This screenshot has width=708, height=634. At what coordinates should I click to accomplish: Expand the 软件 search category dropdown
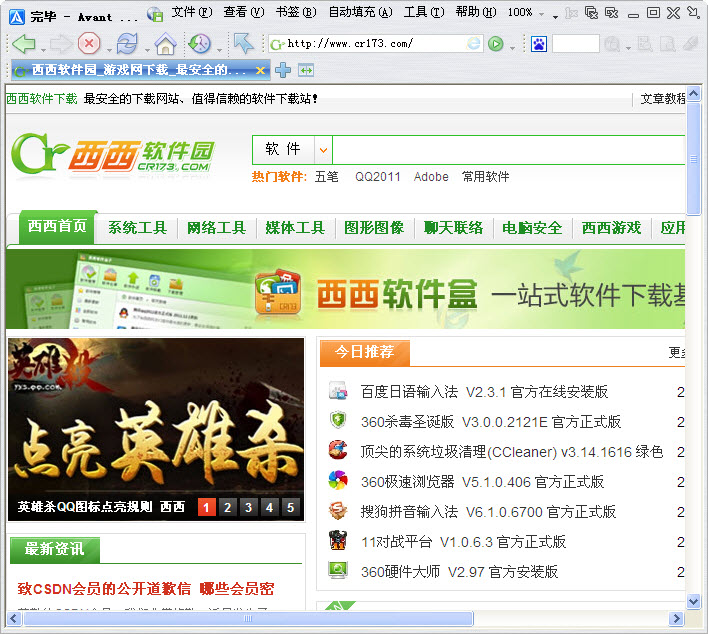(323, 150)
